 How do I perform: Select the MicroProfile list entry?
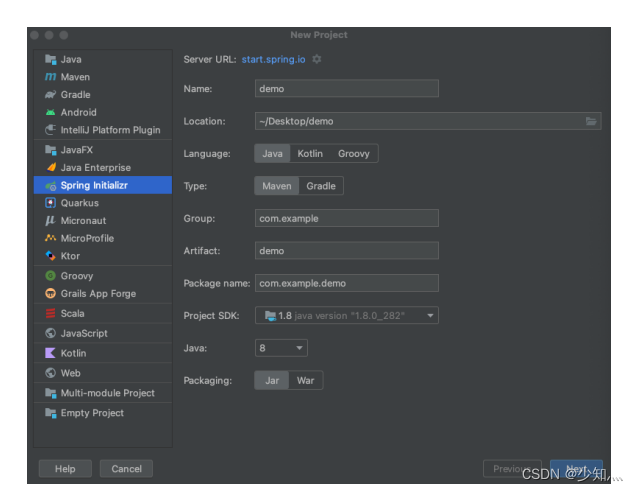(x=103, y=238)
